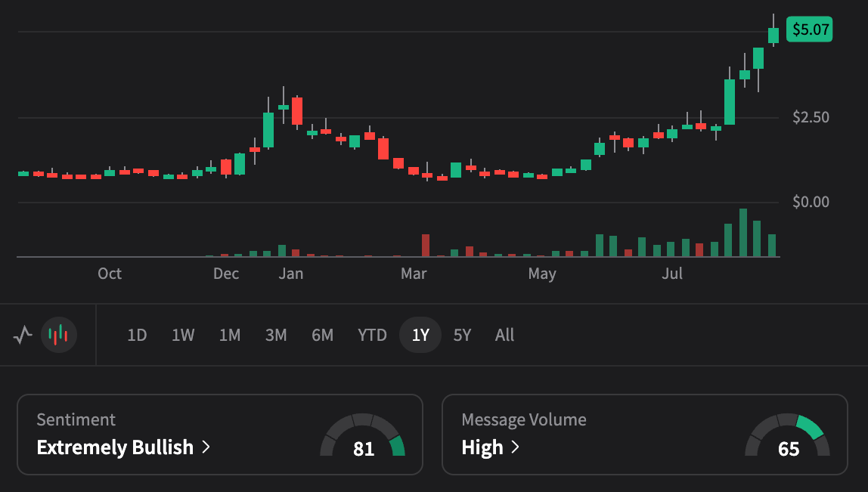Screen dimensions: 868x492
Task: Choose the 3M time range
Action: tap(276, 335)
